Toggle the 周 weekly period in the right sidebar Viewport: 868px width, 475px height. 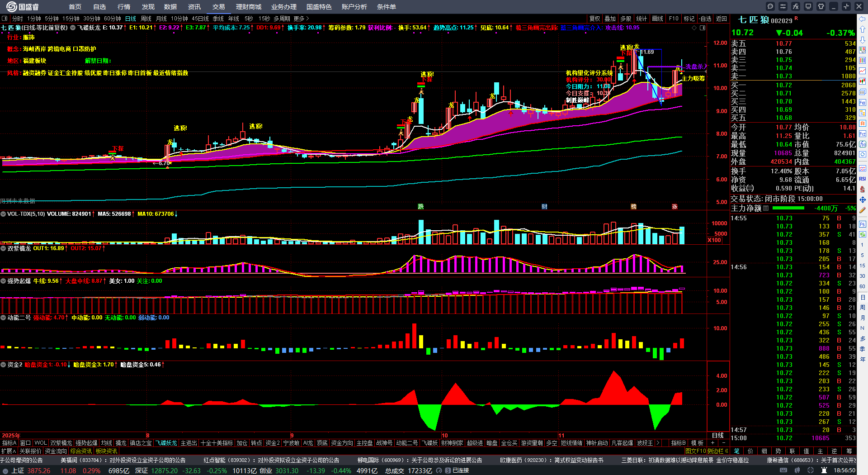pyautogui.click(x=863, y=308)
